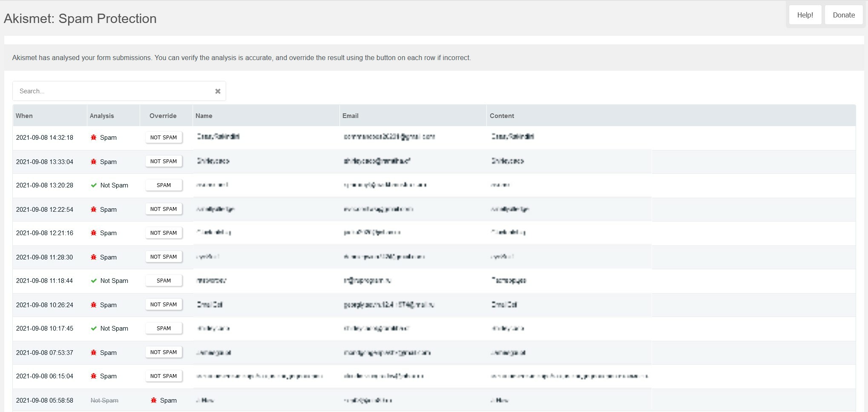
Task: Select timestamp 2021-09-08 13:33:04
Action: 45,162
